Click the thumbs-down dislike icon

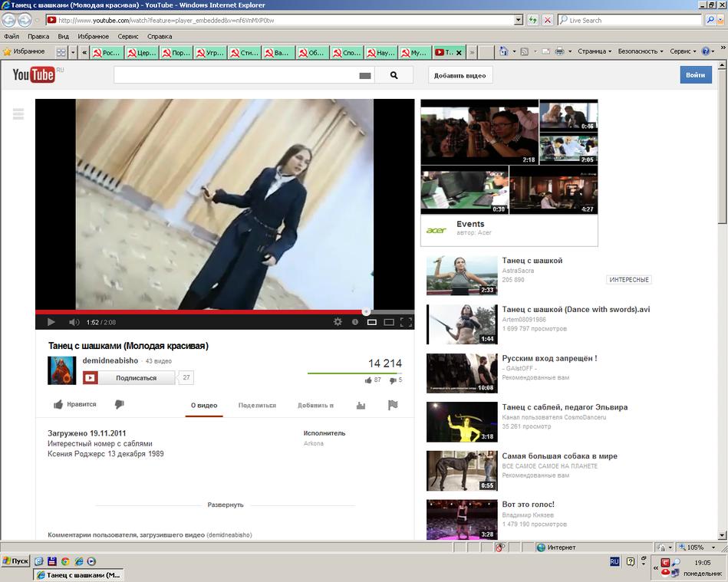pos(119,404)
